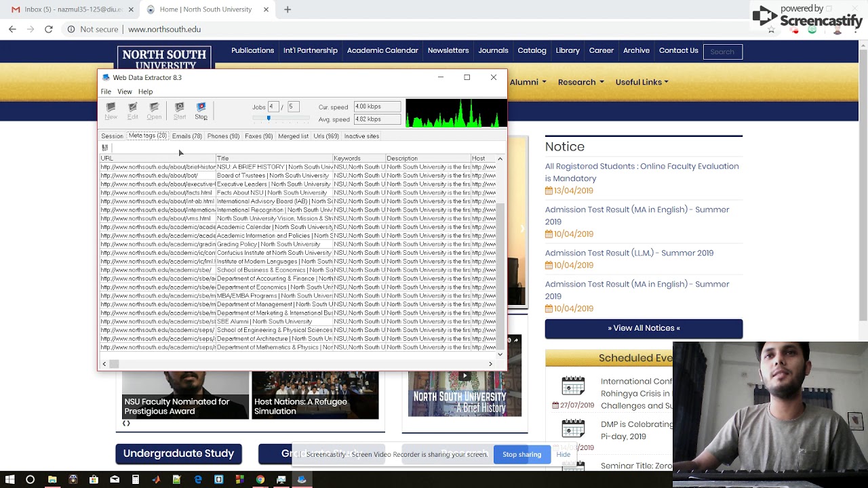Screen dimensions: 868x488
Task: Select the Meta tags (28) tab
Action: point(148,136)
